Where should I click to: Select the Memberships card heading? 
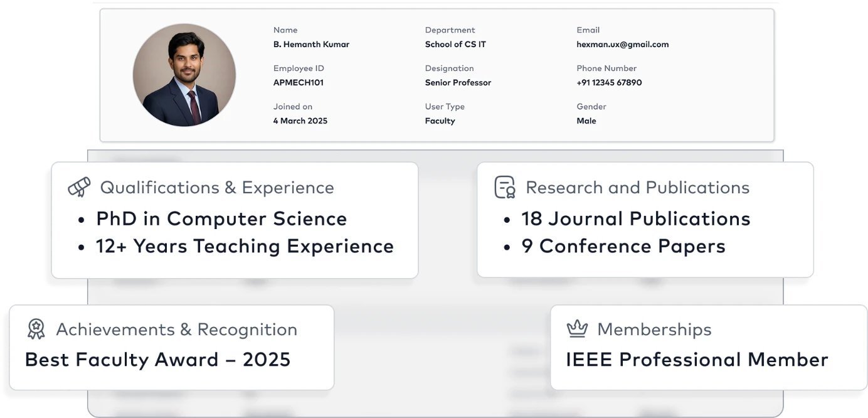654,330
